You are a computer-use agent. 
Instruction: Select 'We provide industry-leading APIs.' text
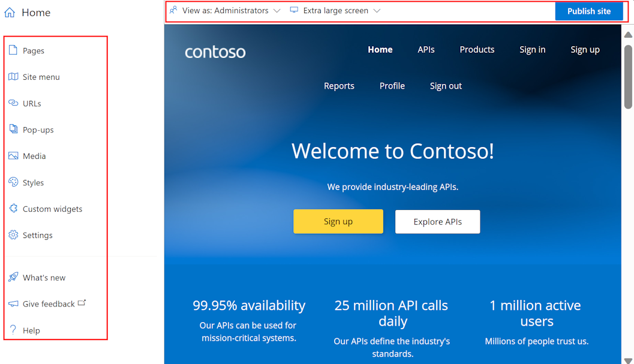[393, 187]
